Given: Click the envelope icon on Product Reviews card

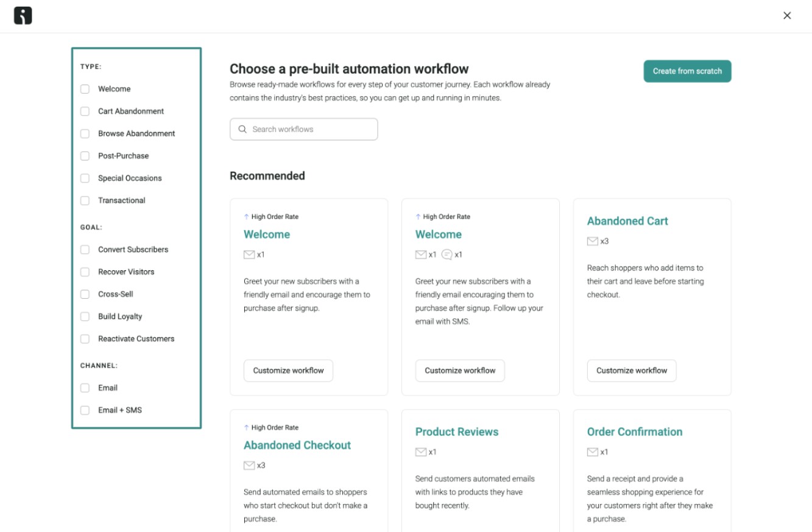Looking at the screenshot, I should point(420,452).
